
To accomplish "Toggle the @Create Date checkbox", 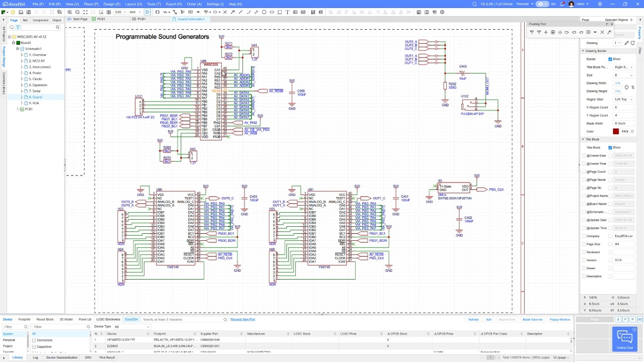I will (584, 155).
